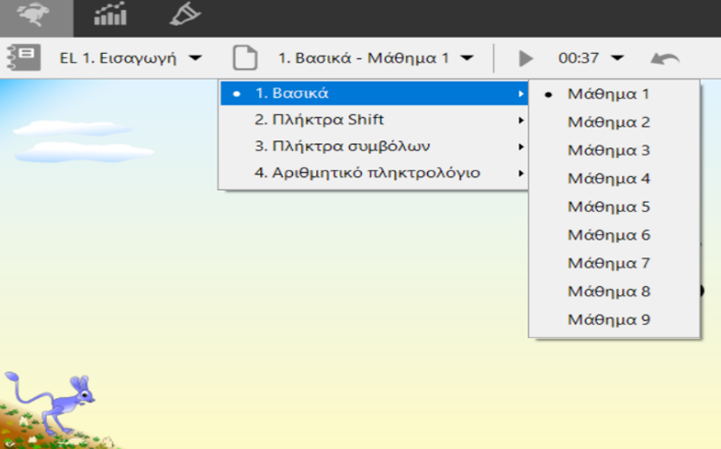This screenshot has height=449, width=721.
Task: Select Μάθημα 6 from the lesson submenu
Action: click(609, 235)
